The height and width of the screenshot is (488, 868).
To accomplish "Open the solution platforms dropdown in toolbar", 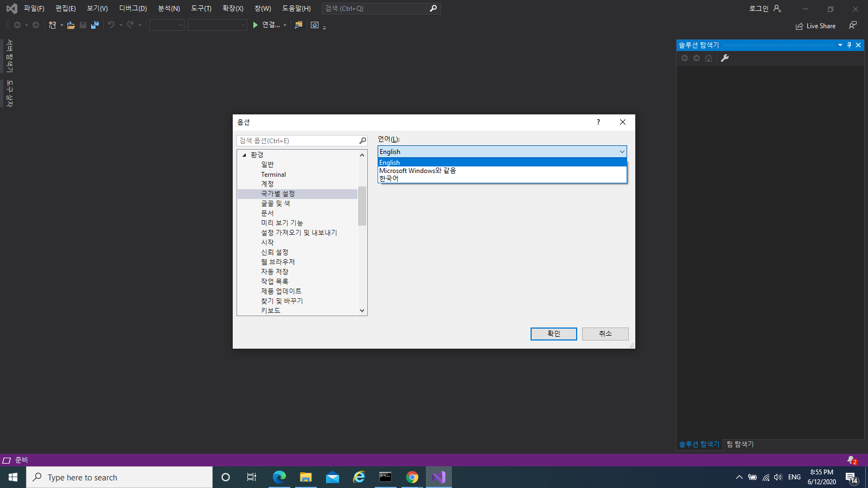I will 218,25.
